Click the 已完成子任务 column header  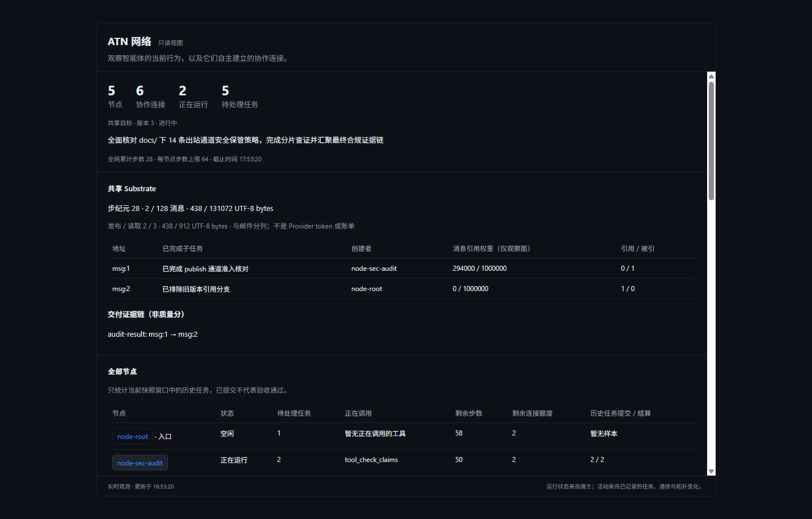click(x=182, y=249)
